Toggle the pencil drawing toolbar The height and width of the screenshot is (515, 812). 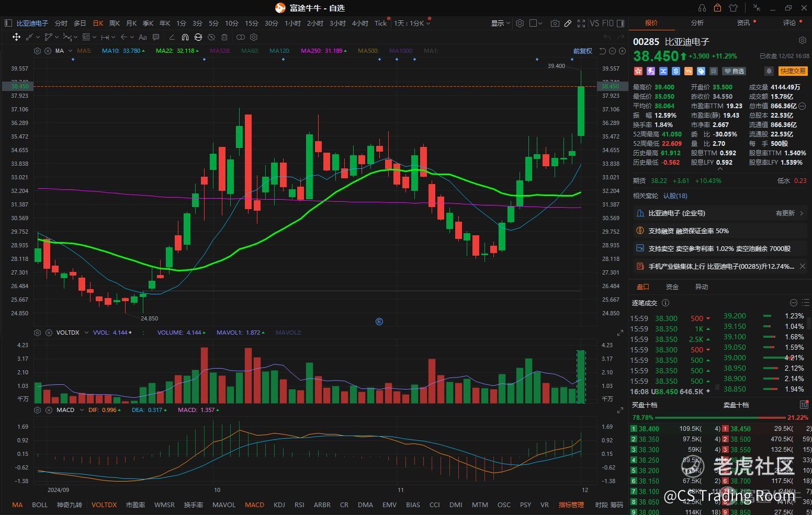(x=568, y=23)
